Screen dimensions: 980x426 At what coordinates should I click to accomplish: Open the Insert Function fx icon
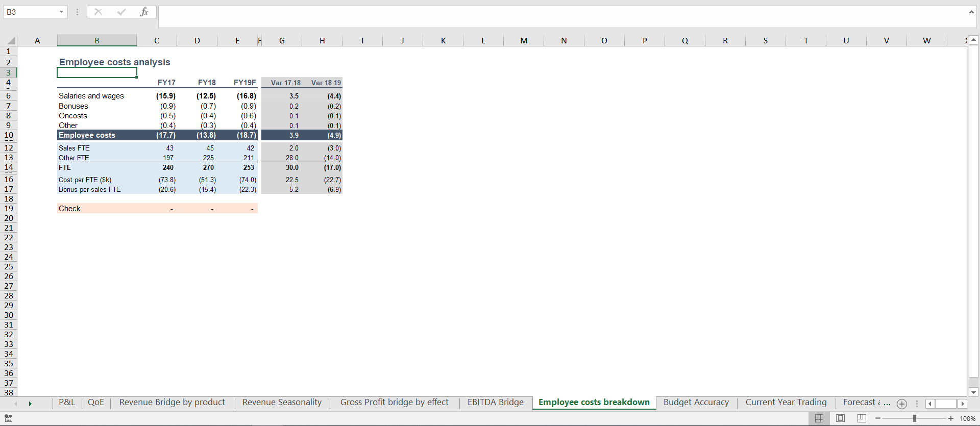pyautogui.click(x=144, y=12)
